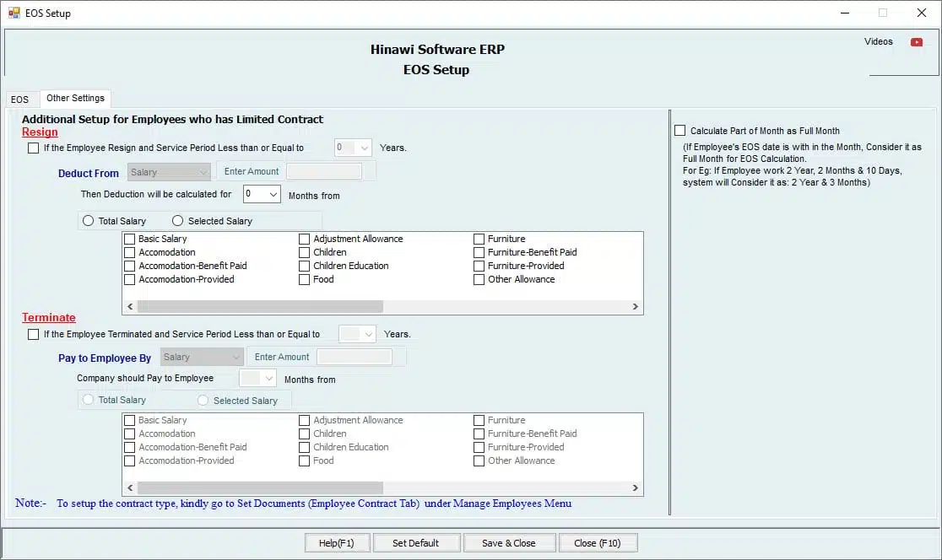Check Children in Terminate list
The image size is (942, 560).
point(305,434)
